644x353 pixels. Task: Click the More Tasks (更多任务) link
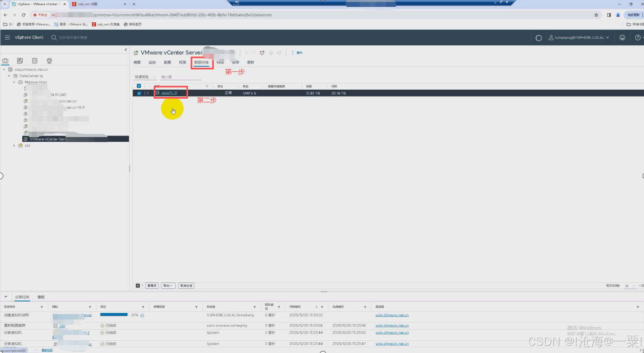47,350
